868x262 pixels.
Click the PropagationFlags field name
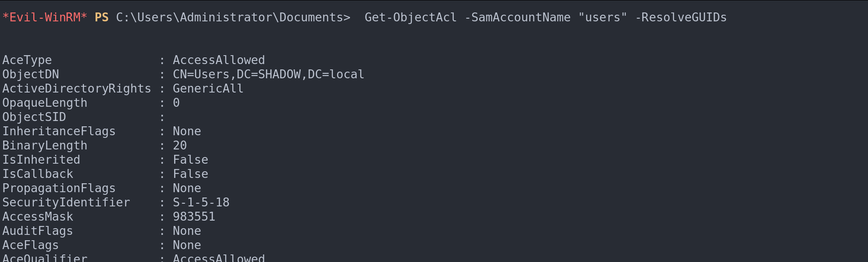[x=59, y=188]
